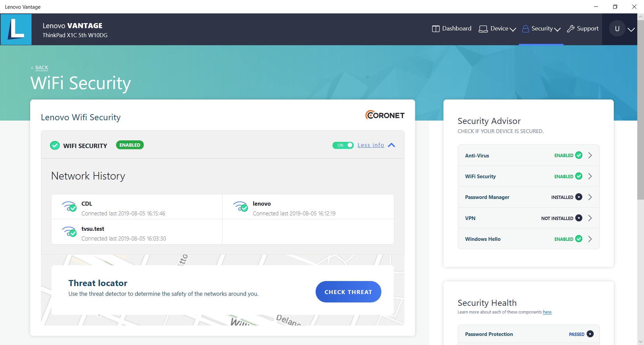Click the Security Advisor heading
Viewport: 644px width, 345px height.
pos(489,121)
